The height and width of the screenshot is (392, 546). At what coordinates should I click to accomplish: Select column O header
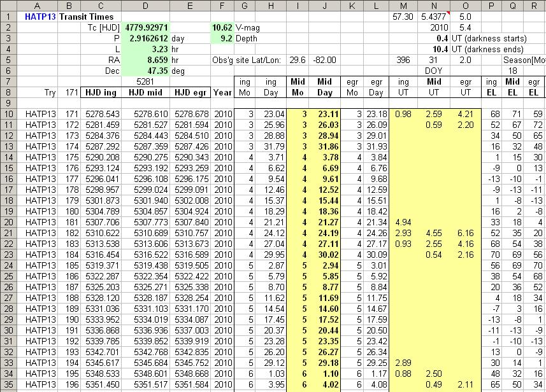point(465,6)
